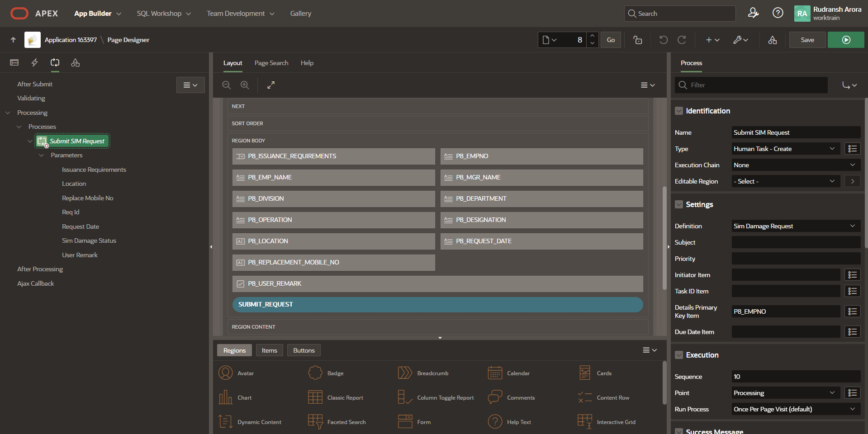Collapse the Parameters tree node
The image size is (868, 434).
coord(42,155)
